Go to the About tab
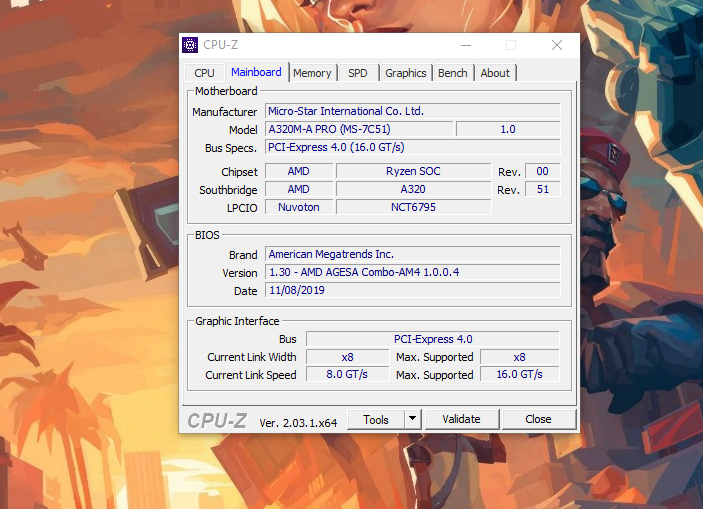The image size is (703, 509). [x=495, y=73]
